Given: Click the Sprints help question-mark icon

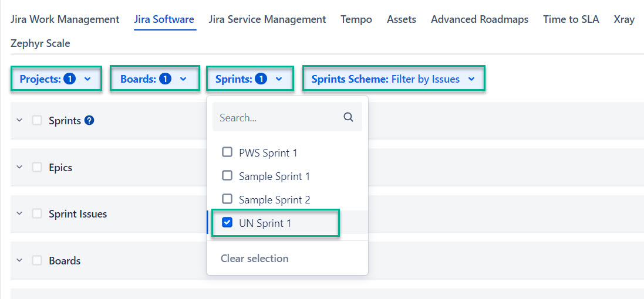Looking at the screenshot, I should 90,121.
